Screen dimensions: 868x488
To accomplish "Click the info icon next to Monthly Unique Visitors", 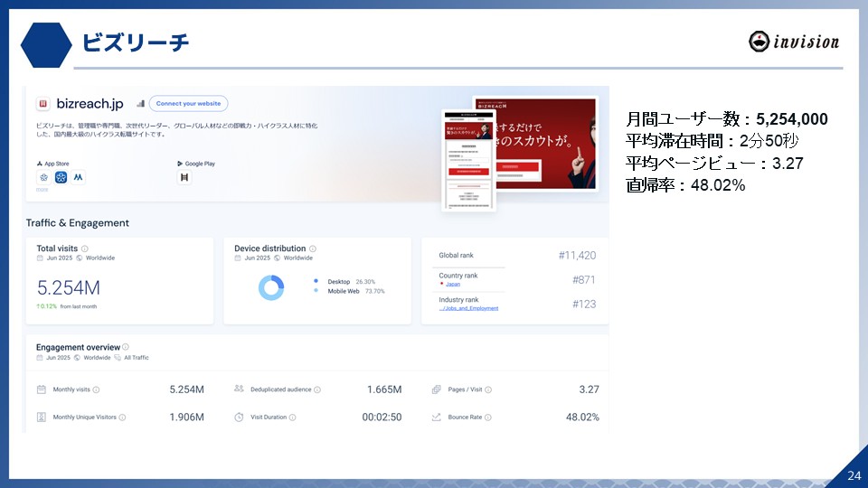I will 122,418.
